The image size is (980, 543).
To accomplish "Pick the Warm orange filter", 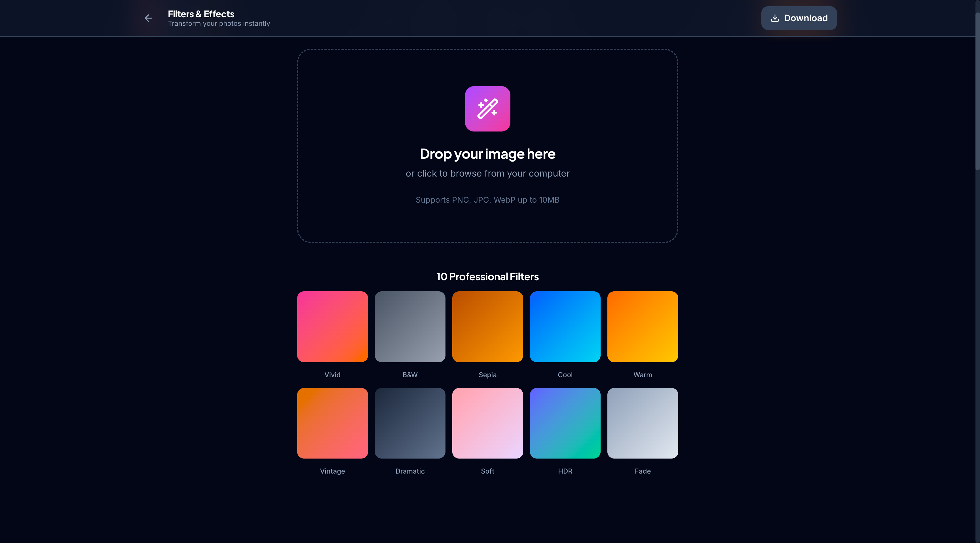I will [643, 327].
